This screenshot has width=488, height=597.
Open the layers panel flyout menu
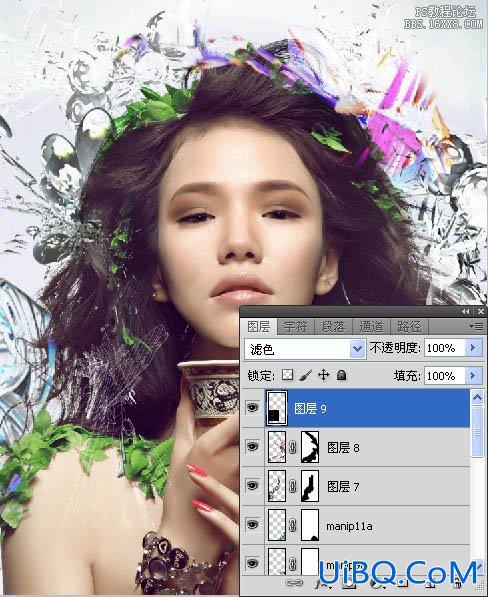pyautogui.click(x=476, y=326)
